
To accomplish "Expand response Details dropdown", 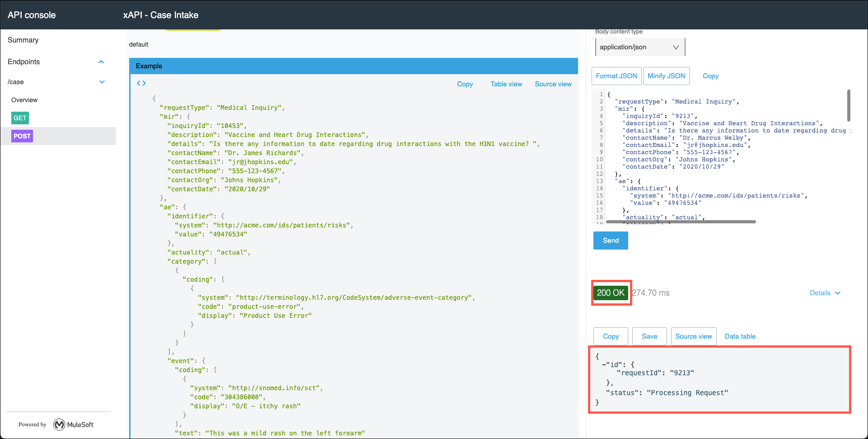I will coord(825,293).
